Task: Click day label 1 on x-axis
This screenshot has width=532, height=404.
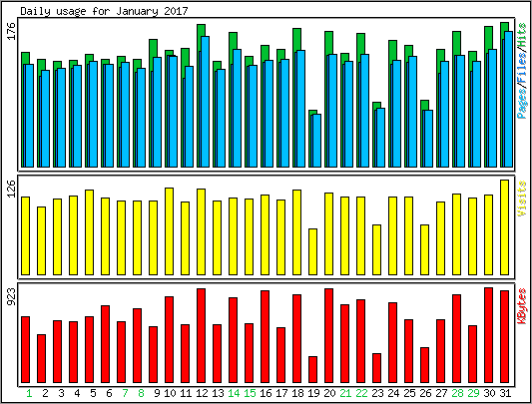Action: coord(29,393)
